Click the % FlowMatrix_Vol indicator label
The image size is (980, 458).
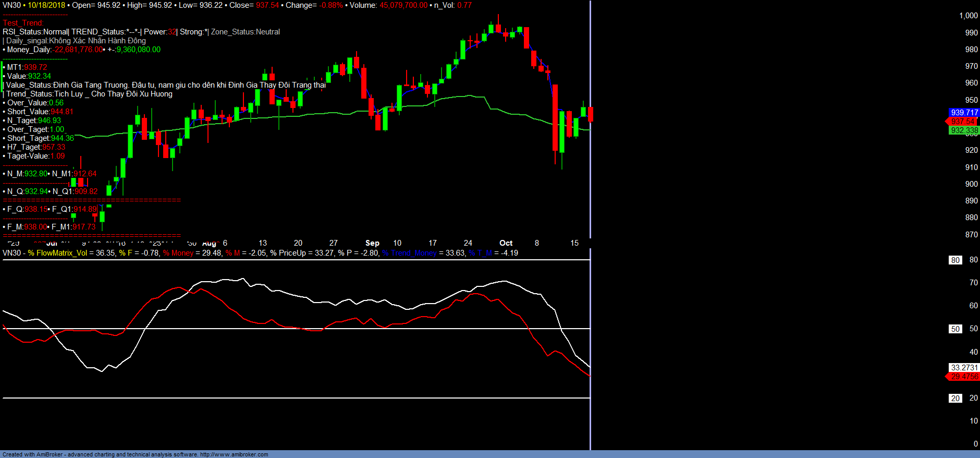tap(57, 253)
